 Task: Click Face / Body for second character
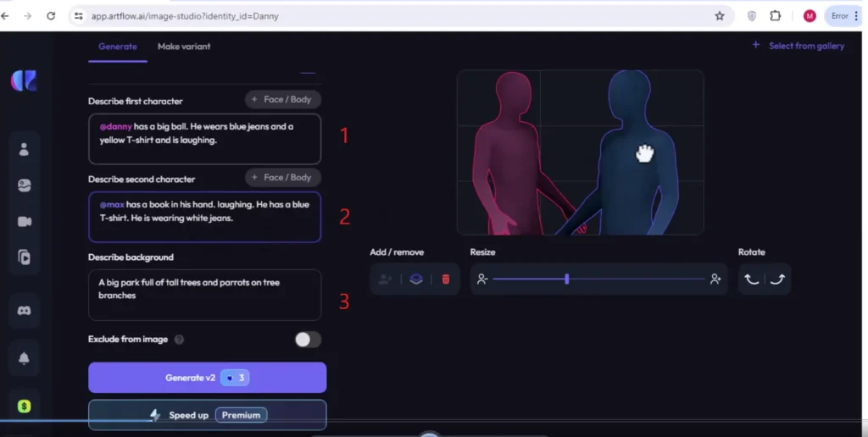pyautogui.click(x=283, y=178)
